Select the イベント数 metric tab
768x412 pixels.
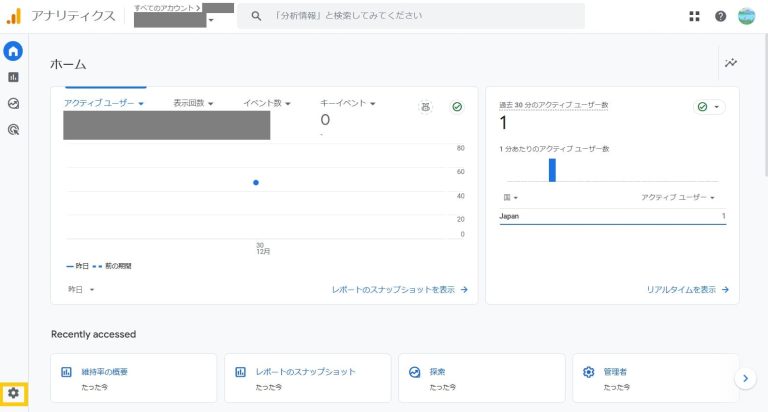(267, 103)
